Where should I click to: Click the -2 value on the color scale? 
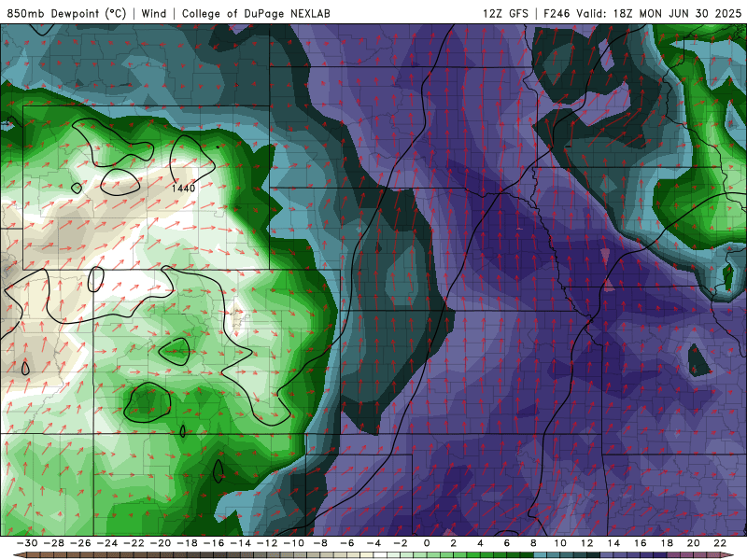coord(401,543)
